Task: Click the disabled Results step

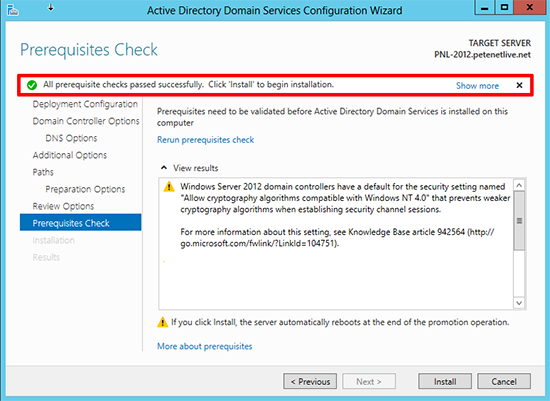Action: [46, 257]
